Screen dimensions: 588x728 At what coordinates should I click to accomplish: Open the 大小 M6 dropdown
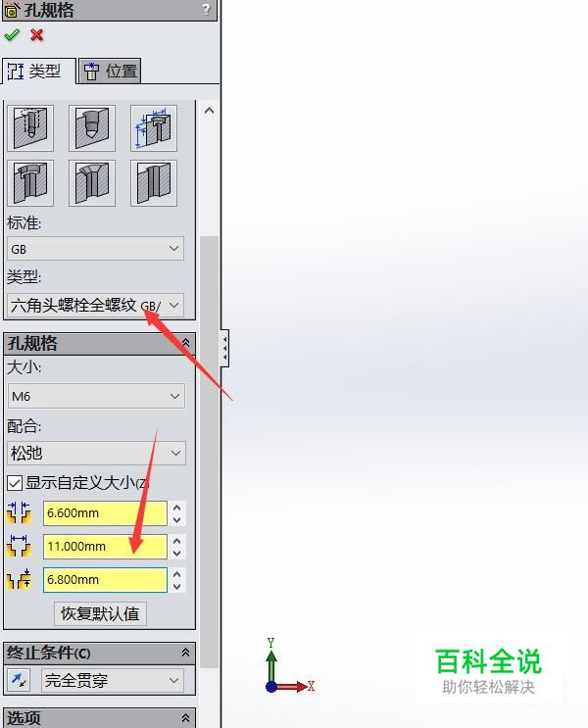tap(96, 396)
